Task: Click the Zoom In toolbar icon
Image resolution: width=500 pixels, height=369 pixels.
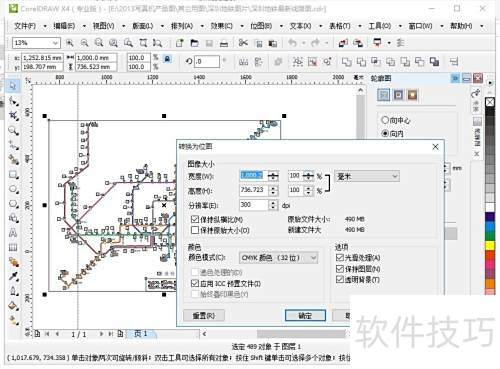Action: 70,43
